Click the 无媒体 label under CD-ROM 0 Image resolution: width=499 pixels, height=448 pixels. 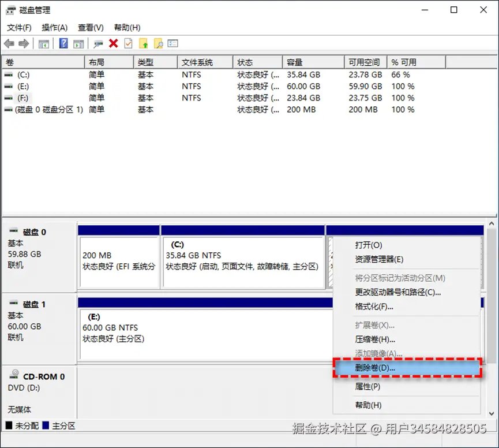(20, 409)
